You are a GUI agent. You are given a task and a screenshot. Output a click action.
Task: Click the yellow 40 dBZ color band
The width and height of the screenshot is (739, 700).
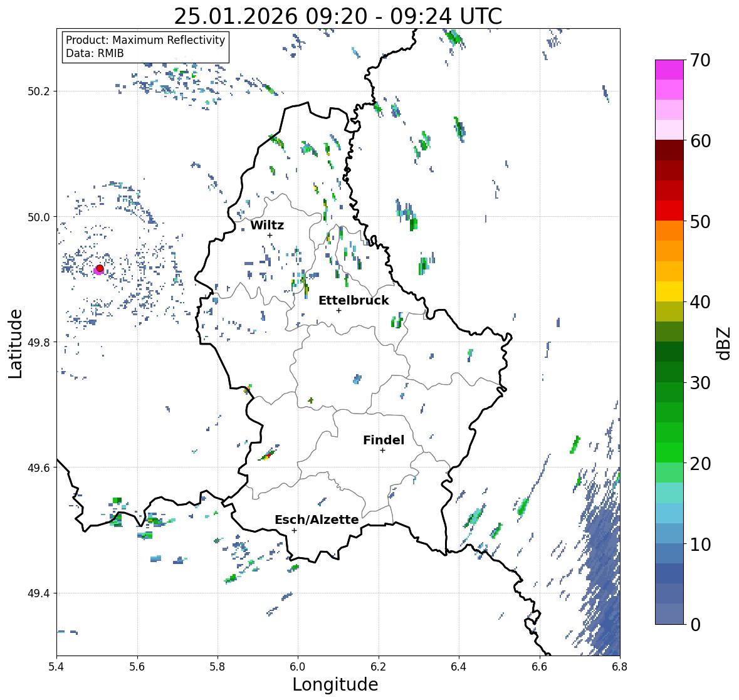point(669,291)
